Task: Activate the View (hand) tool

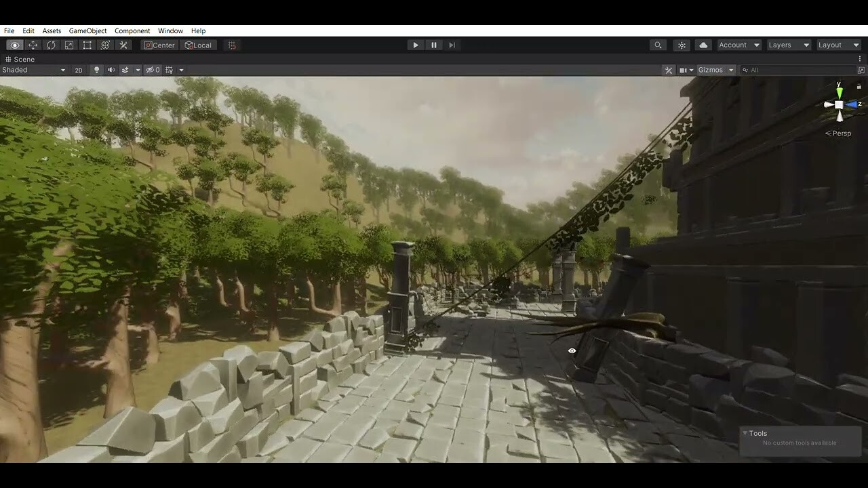Action: point(15,45)
